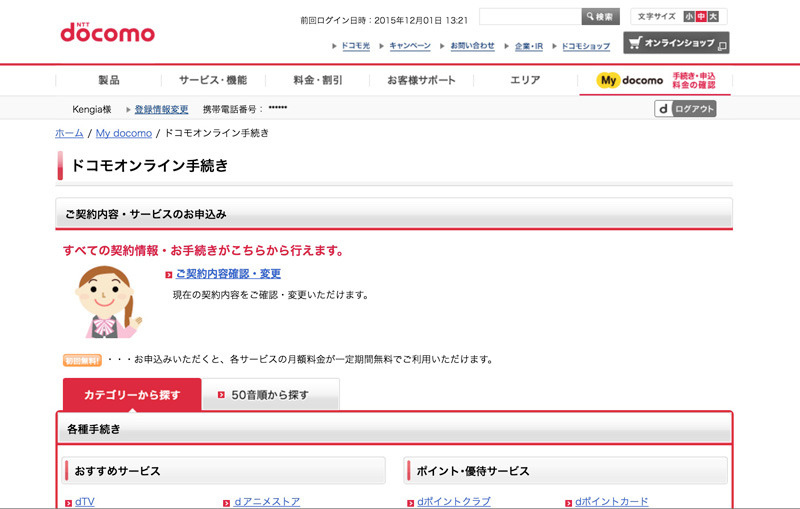Click the red arrow icon beside dアニメストア
800x509 pixels.
227,503
